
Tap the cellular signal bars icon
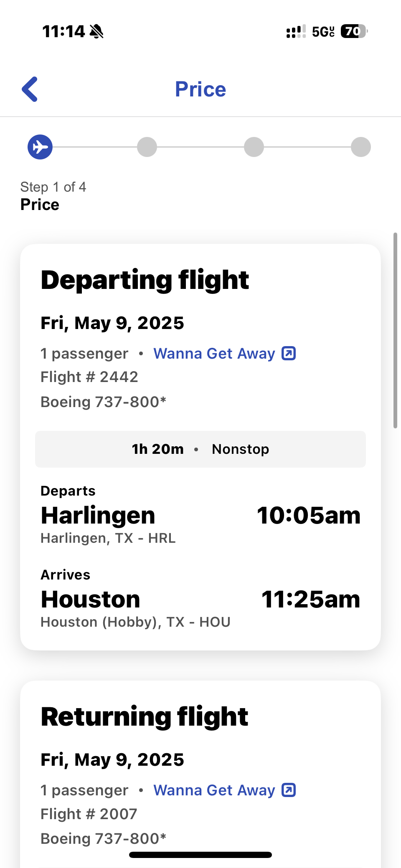[296, 31]
